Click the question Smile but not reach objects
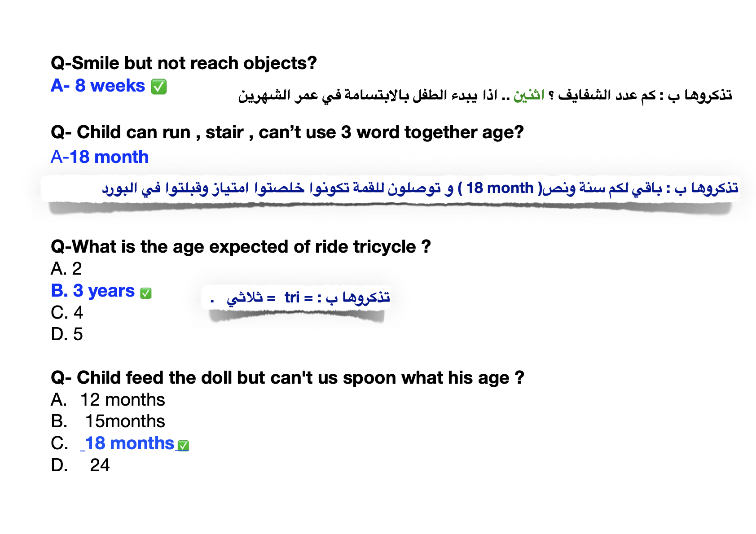 (x=184, y=63)
